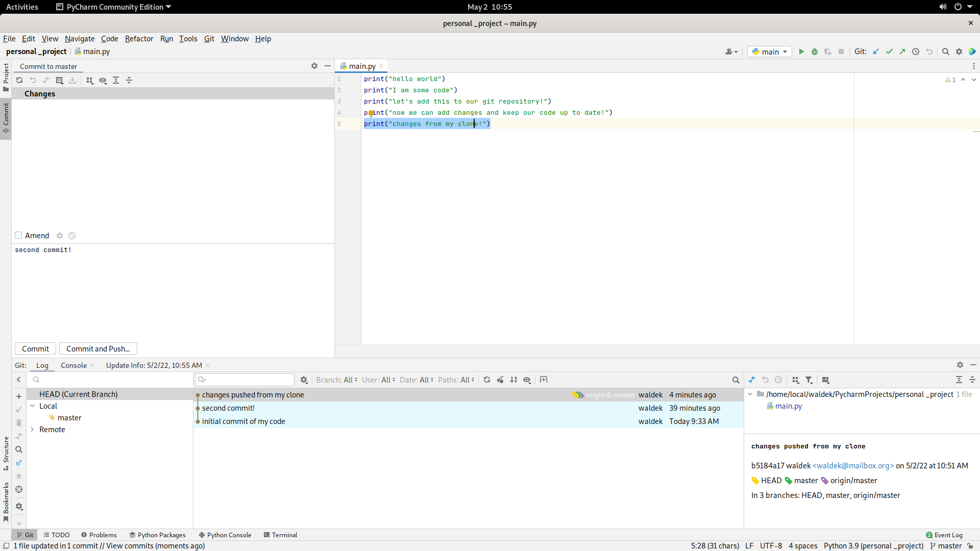Rollback changes in top Git toolbar
This screenshot has height=551, width=980.
(x=929, y=52)
